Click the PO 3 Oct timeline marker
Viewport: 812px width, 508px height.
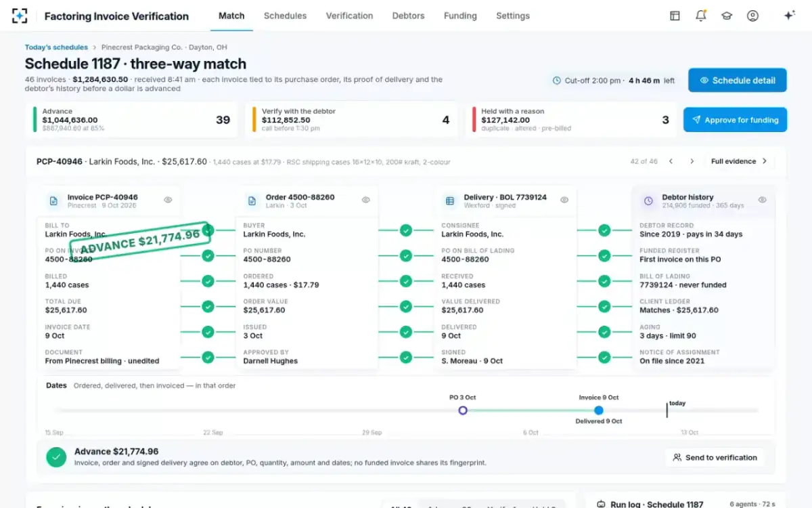point(463,410)
